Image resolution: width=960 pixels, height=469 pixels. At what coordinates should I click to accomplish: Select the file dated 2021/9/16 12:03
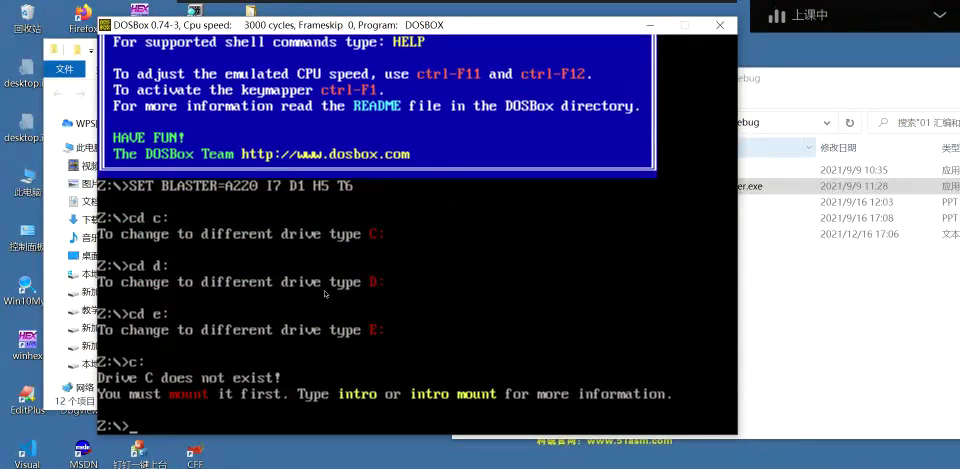click(x=849, y=202)
